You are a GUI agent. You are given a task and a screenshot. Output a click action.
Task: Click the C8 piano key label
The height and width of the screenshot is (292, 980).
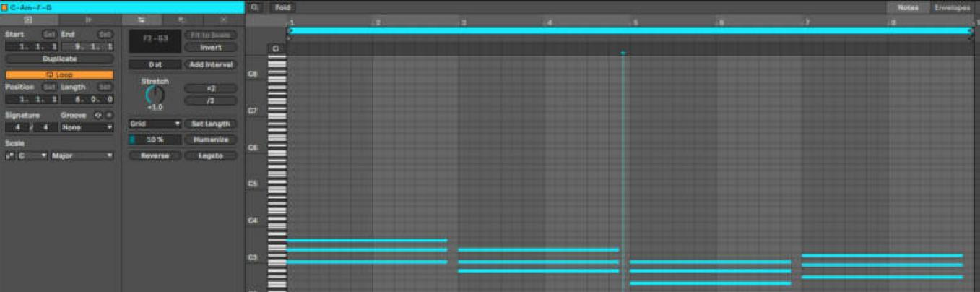[252, 74]
